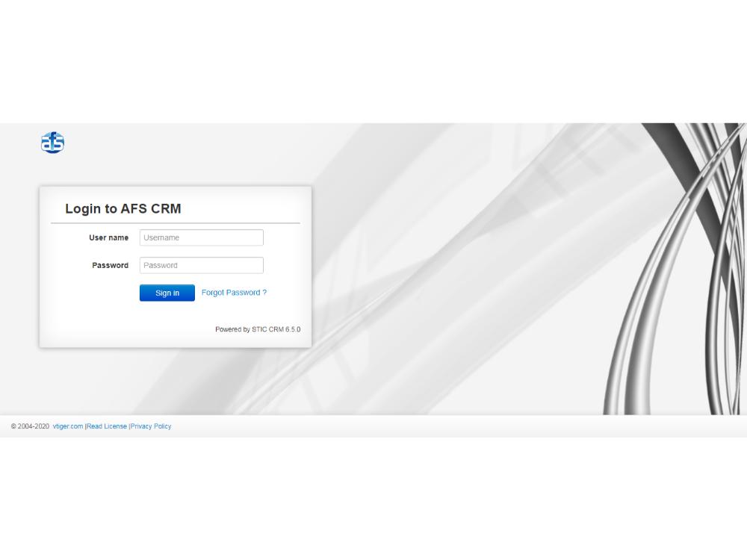The image size is (747, 560).
Task: Open the Forgot Password link
Action: 234,293
